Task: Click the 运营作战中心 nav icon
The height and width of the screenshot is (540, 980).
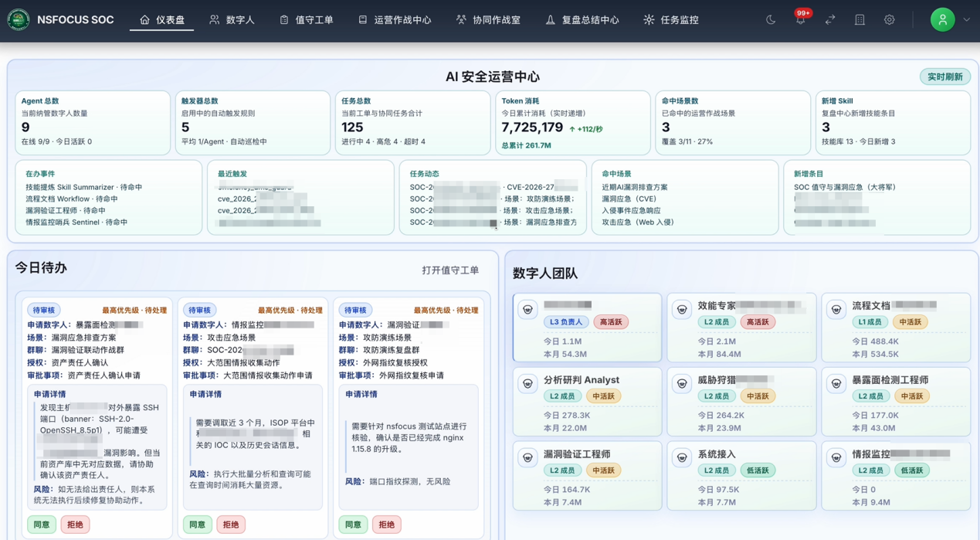Action: click(x=363, y=20)
